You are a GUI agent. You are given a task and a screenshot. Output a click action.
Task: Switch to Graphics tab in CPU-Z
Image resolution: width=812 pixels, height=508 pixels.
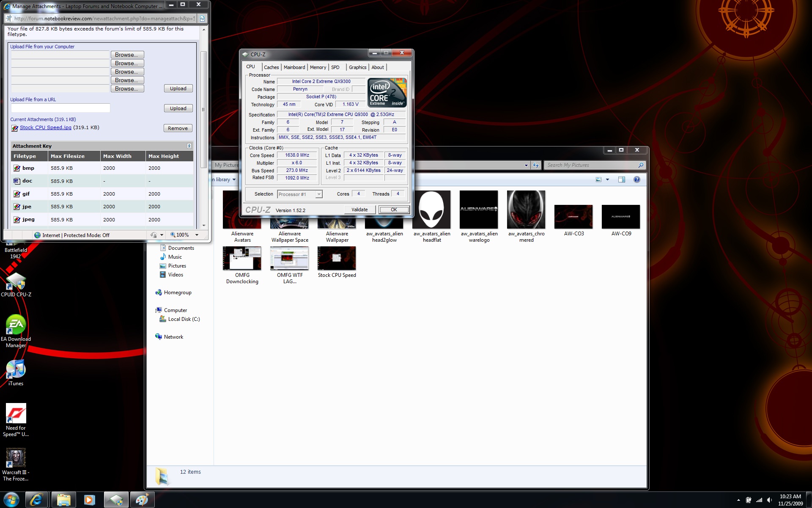coord(357,67)
